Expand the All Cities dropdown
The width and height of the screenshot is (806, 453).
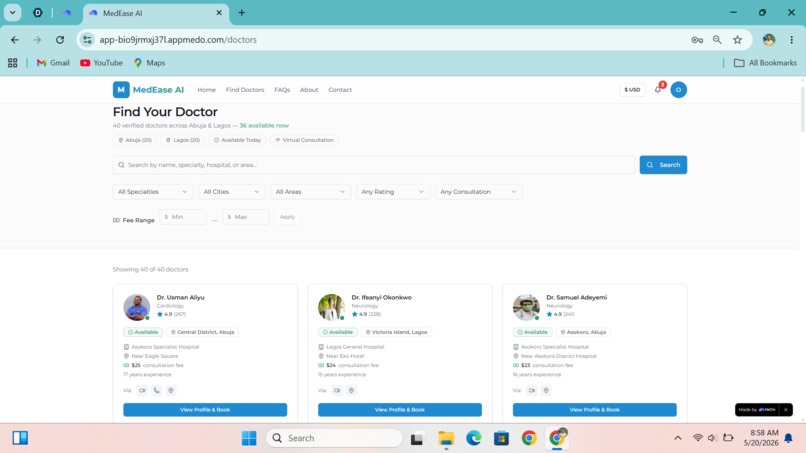[x=232, y=192]
